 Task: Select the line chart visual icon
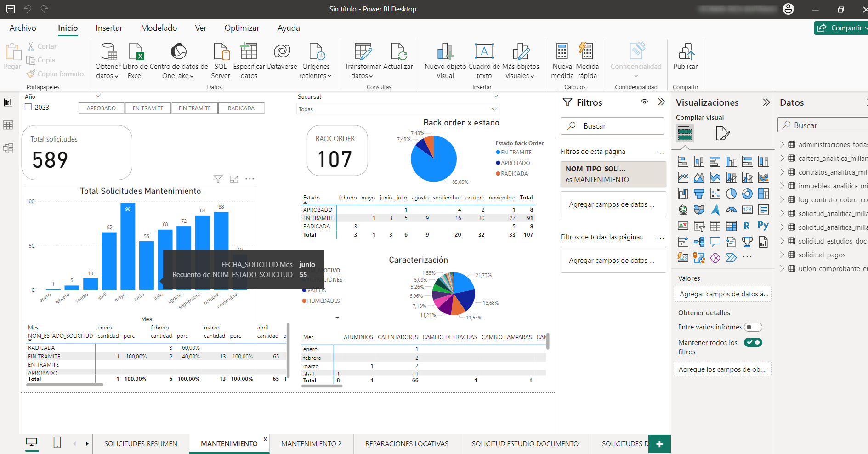tap(683, 177)
